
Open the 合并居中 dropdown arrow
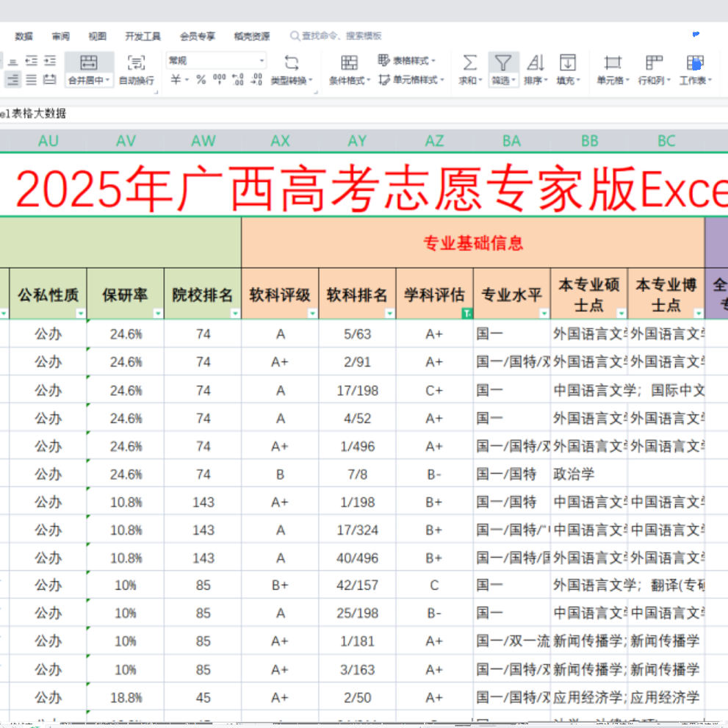[x=107, y=80]
